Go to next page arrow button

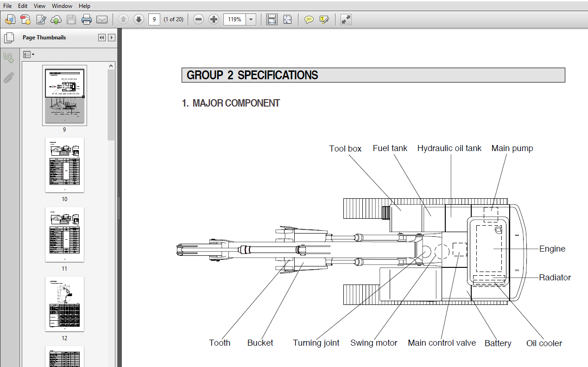[x=139, y=19]
